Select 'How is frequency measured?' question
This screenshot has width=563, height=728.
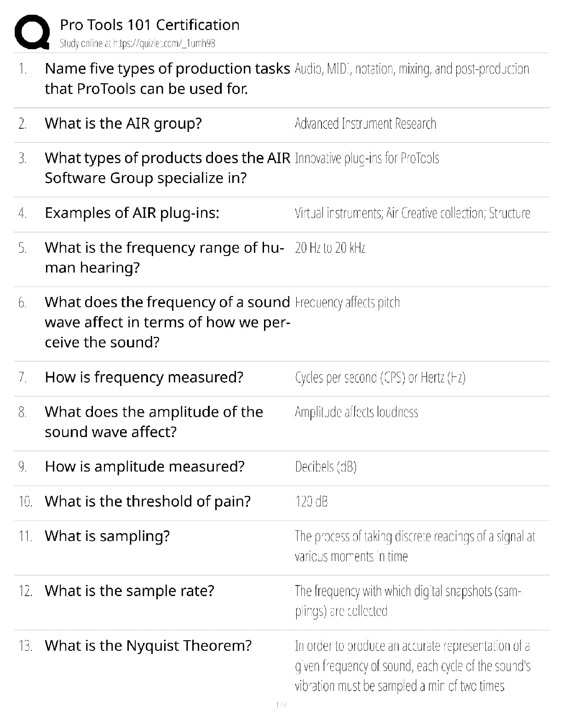[x=144, y=377]
